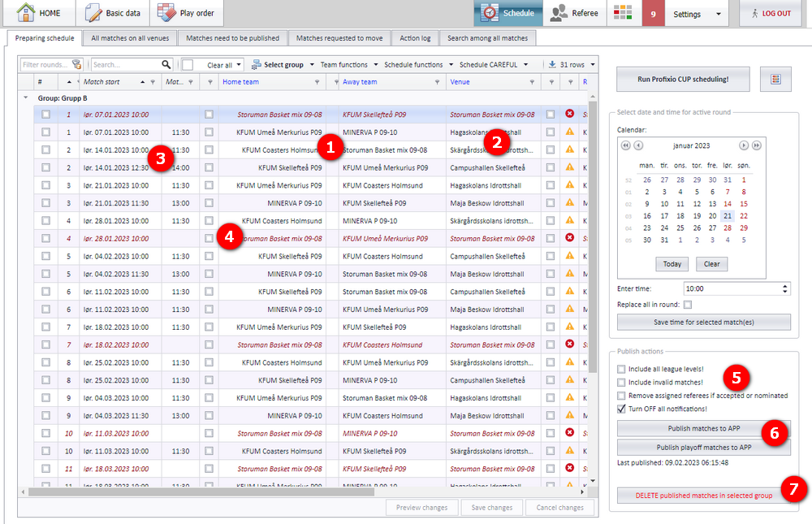Go to previous month in calendar

638,145
